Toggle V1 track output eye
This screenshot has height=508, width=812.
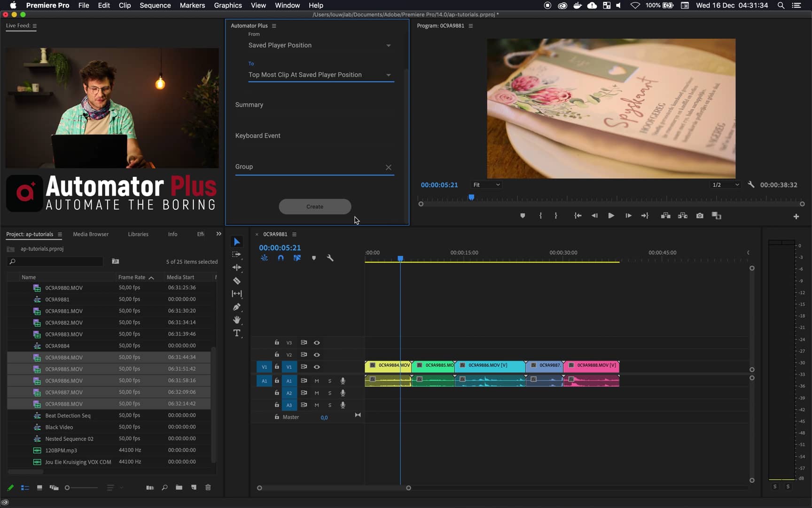pyautogui.click(x=317, y=367)
